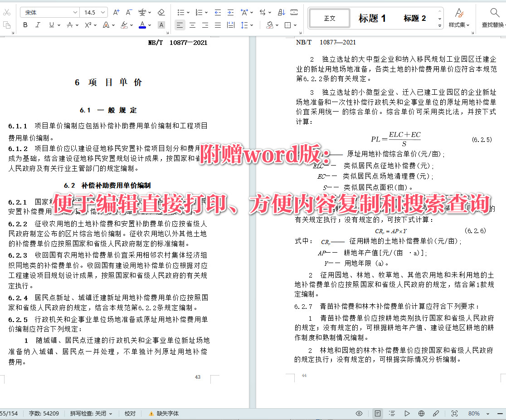Click the word count 字数: 54209
The image size is (506, 420).
click(x=44, y=413)
